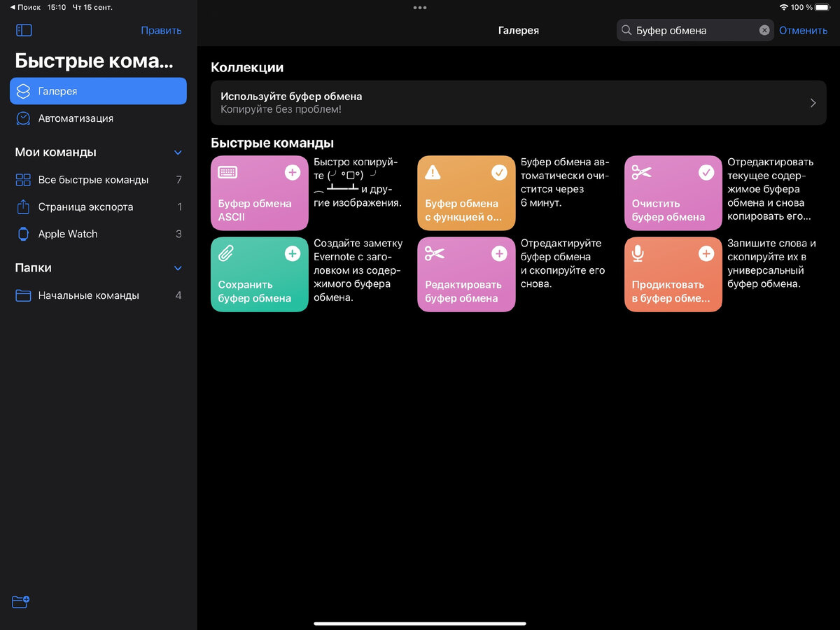Viewport: 840px width, 630px height.
Task: Toggle the sidebar panel icon
Action: click(x=24, y=30)
